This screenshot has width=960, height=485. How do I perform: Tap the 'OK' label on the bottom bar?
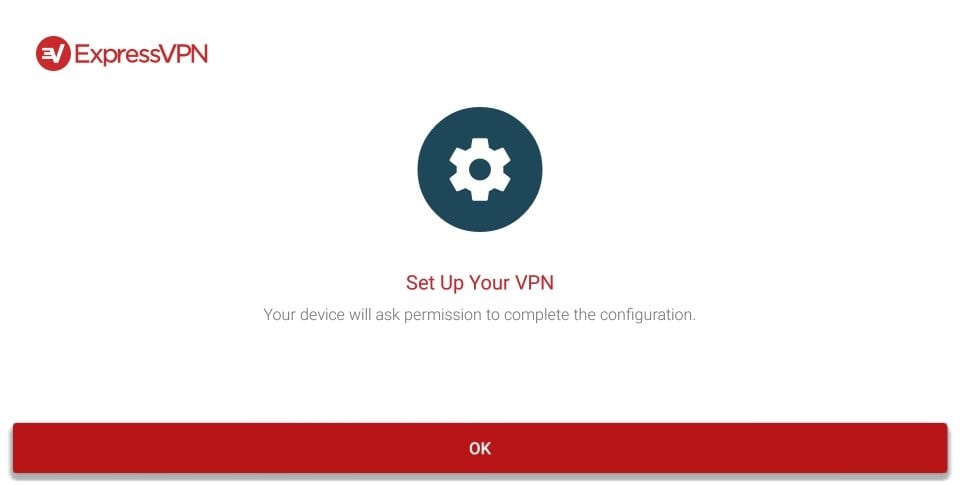point(480,448)
